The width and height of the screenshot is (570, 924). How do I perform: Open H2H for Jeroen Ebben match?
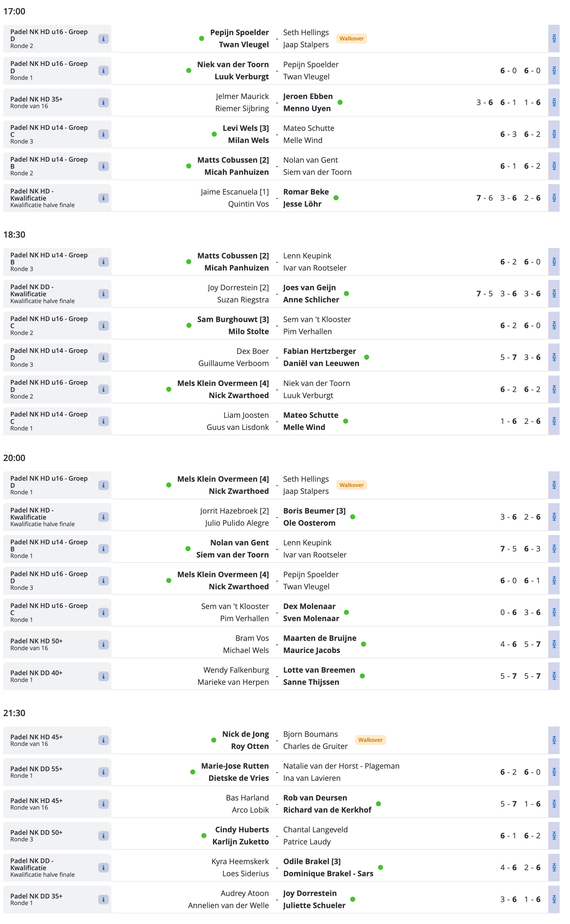tap(554, 103)
